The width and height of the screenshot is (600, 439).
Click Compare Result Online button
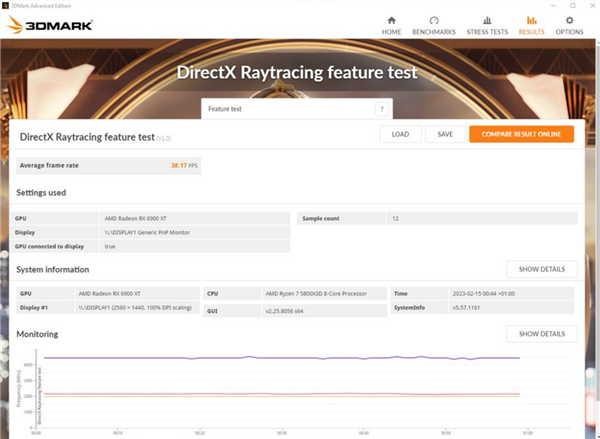click(x=522, y=134)
